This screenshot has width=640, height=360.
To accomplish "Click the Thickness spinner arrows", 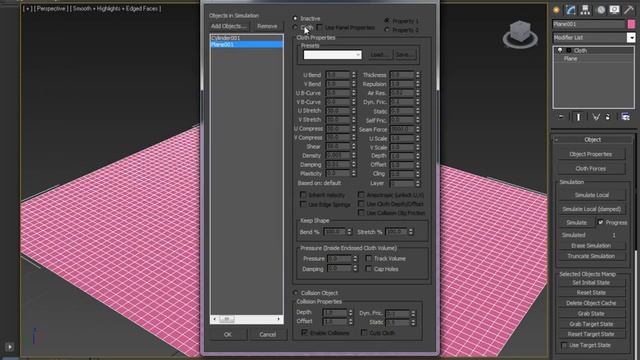I will click(418, 75).
